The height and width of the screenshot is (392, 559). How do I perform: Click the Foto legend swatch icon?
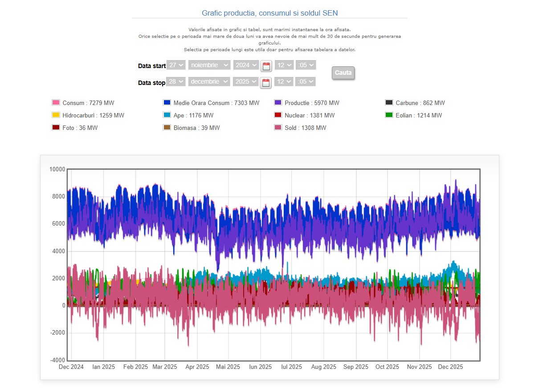[56, 128]
